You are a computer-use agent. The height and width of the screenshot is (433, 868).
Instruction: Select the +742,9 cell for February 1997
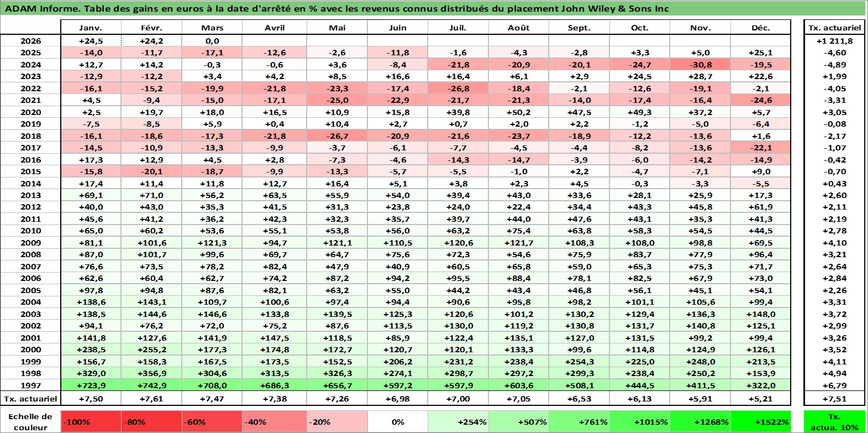[151, 385]
